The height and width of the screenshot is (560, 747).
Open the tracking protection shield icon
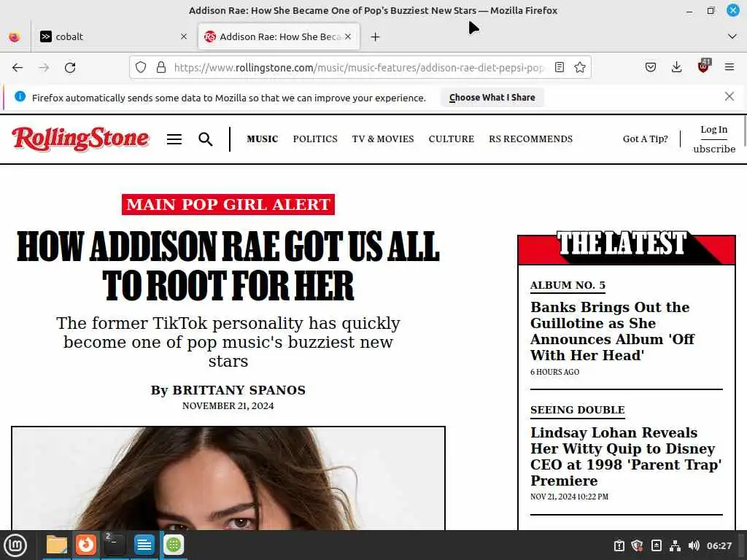[141, 68]
